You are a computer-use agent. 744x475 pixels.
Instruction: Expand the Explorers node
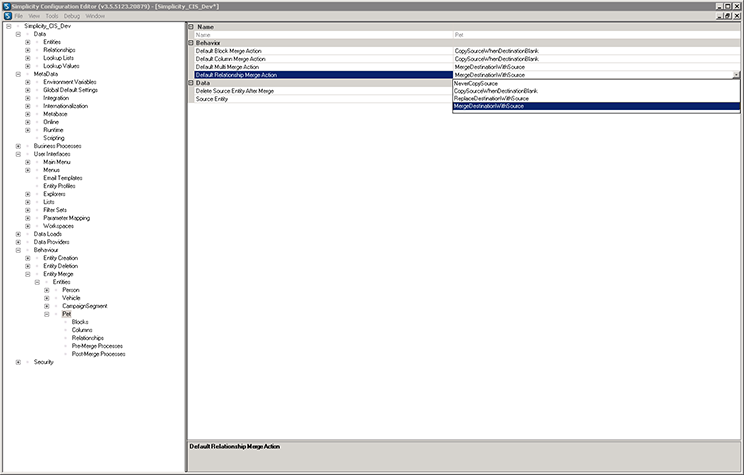[x=28, y=194]
